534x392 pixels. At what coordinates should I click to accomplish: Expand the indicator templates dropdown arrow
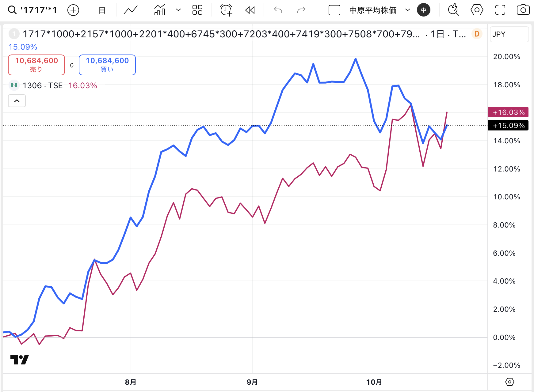(178, 10)
